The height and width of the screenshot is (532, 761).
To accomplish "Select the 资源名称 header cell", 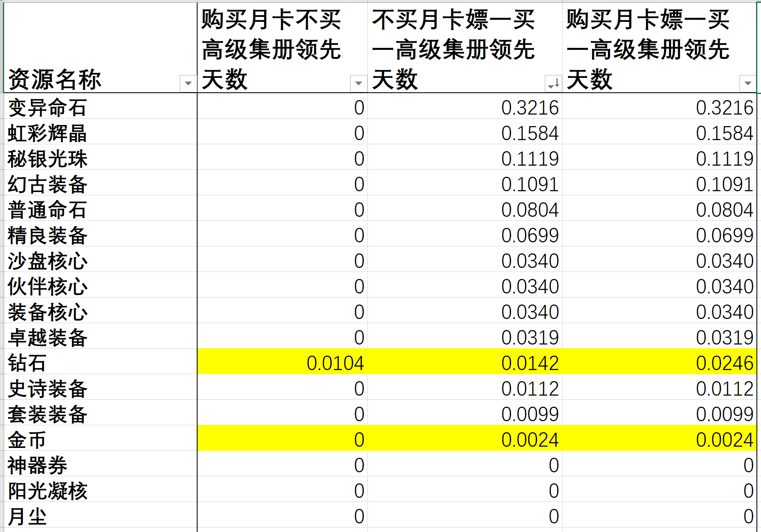I will (x=101, y=48).
